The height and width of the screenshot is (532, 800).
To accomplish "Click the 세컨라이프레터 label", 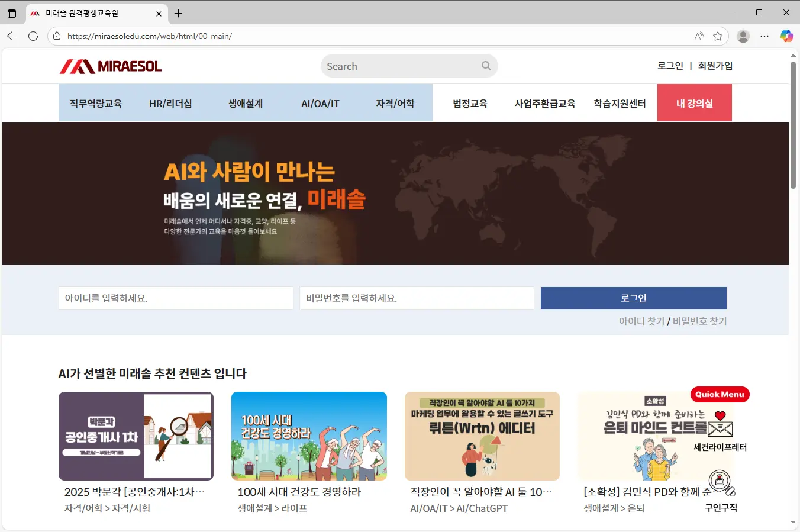I will coord(720,447).
